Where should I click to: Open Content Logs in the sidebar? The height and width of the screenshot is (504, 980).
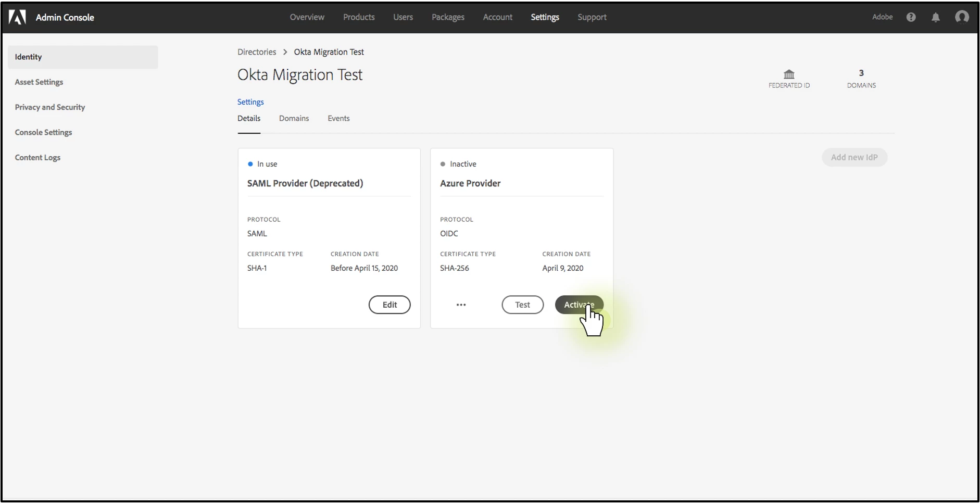click(37, 158)
